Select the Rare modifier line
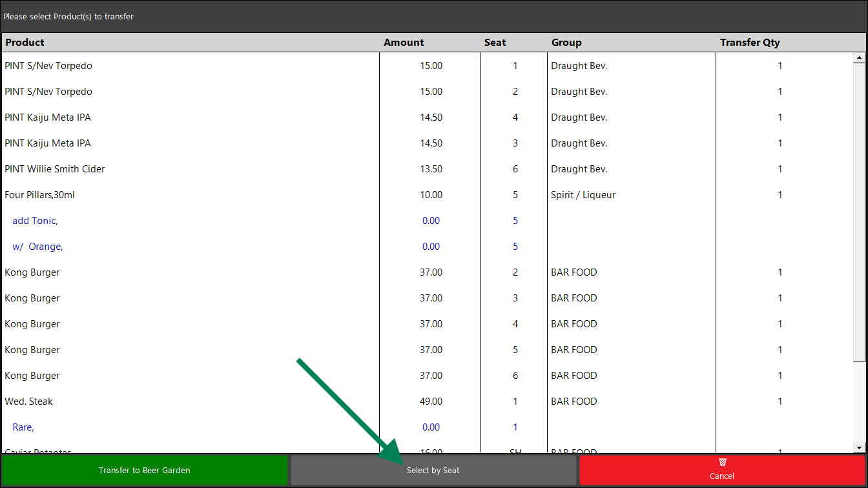Viewport: 868px width, 488px height. pyautogui.click(x=427, y=427)
